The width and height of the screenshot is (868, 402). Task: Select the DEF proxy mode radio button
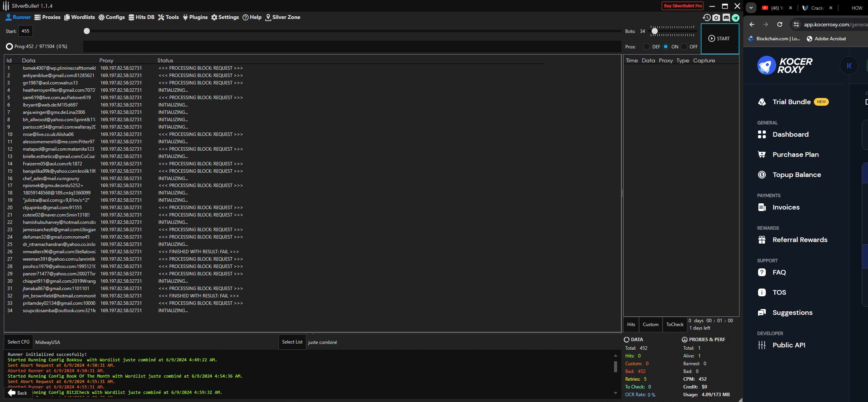647,46
